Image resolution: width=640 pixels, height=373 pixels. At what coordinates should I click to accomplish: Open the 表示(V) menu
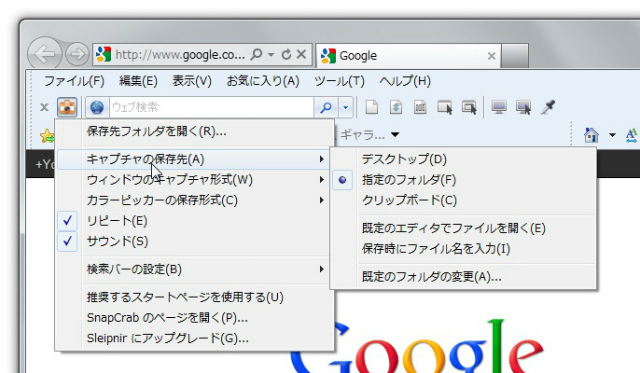(x=192, y=81)
